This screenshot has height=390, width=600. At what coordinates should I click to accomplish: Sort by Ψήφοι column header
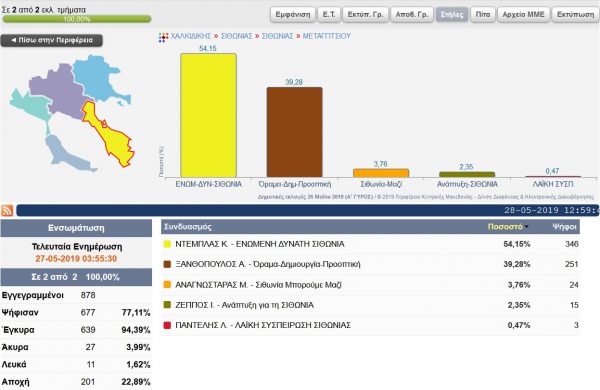[564, 227]
